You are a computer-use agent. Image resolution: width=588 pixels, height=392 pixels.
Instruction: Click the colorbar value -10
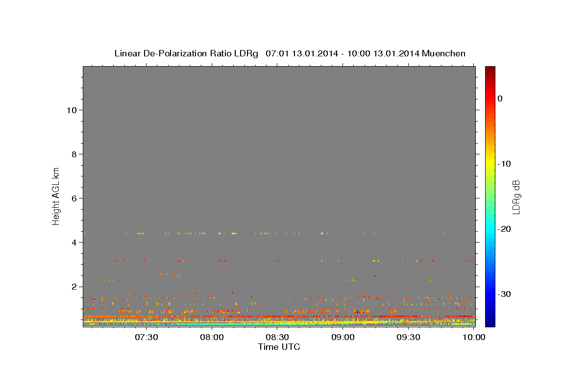[505, 164]
